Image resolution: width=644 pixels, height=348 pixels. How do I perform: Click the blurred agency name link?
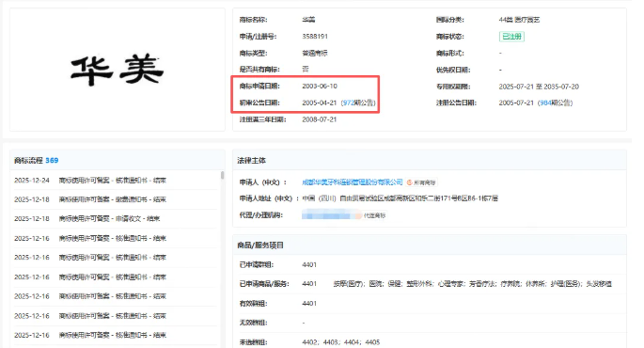[328, 214]
